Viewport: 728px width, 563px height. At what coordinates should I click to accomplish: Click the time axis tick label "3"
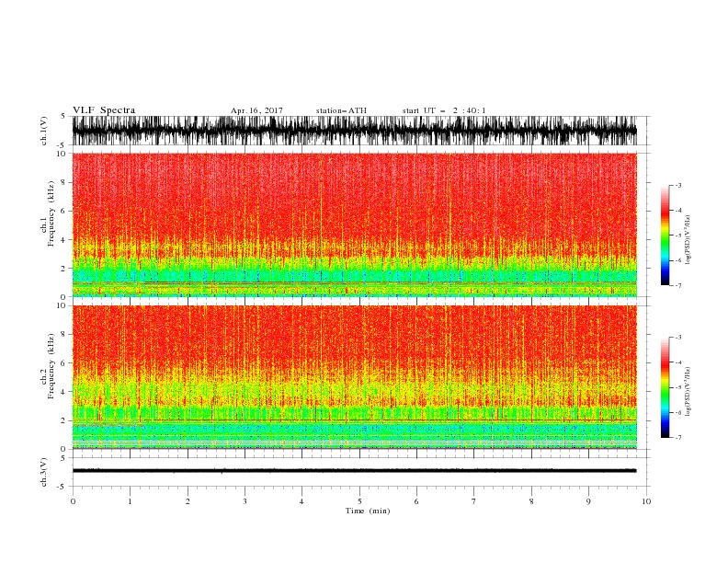245,501
